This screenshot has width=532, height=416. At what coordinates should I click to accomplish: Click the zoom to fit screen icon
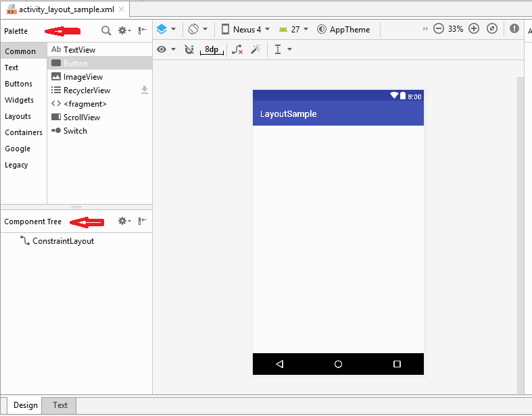point(492,29)
